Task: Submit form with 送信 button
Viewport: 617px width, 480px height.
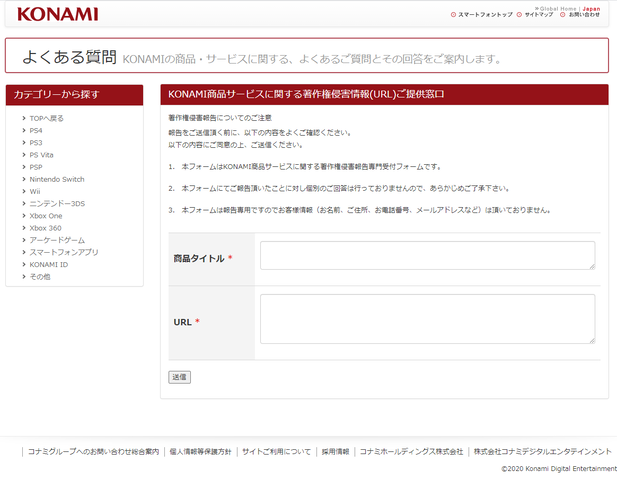Action: pyautogui.click(x=179, y=377)
